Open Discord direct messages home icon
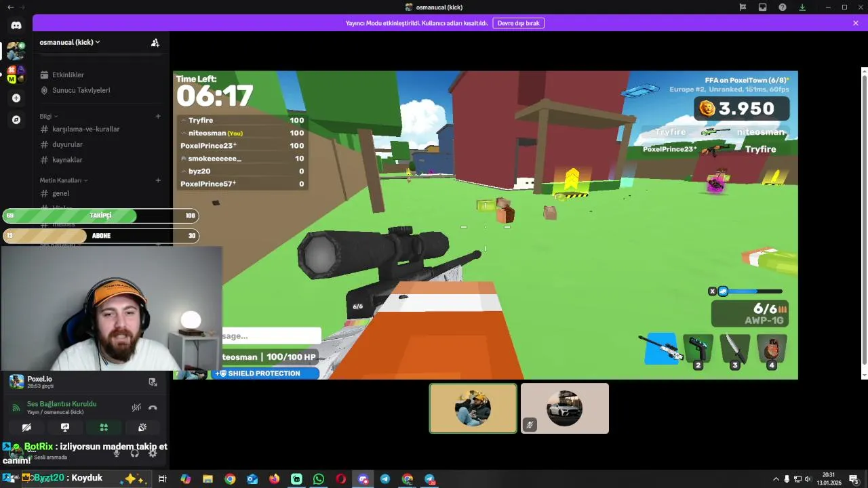This screenshot has width=868, height=488. tap(16, 25)
